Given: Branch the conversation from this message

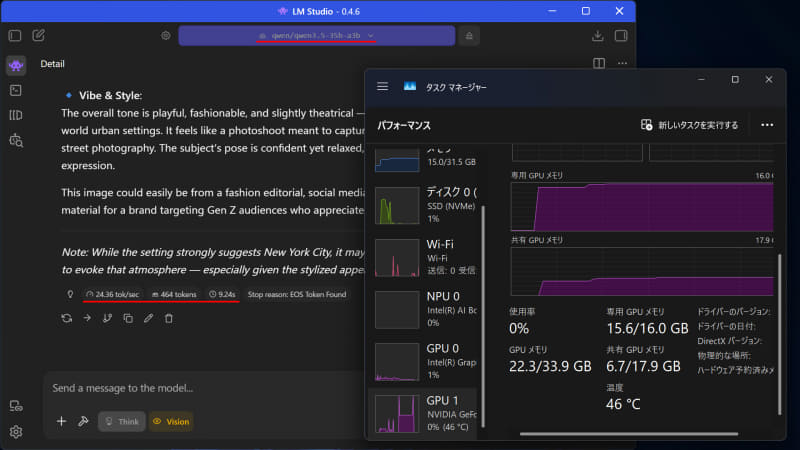Looking at the screenshot, I should (107, 318).
